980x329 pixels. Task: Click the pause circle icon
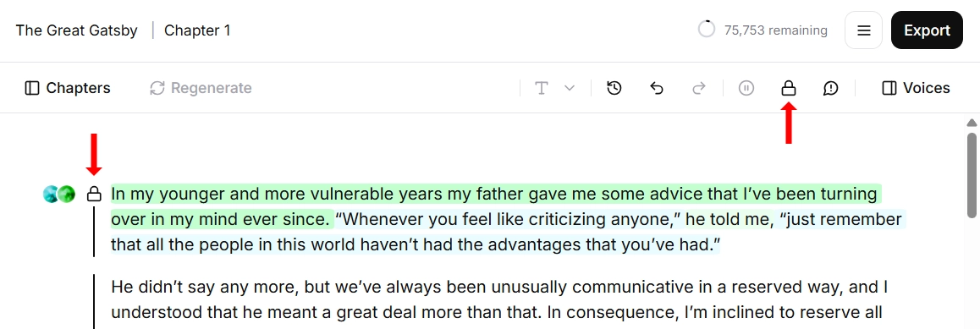746,89
